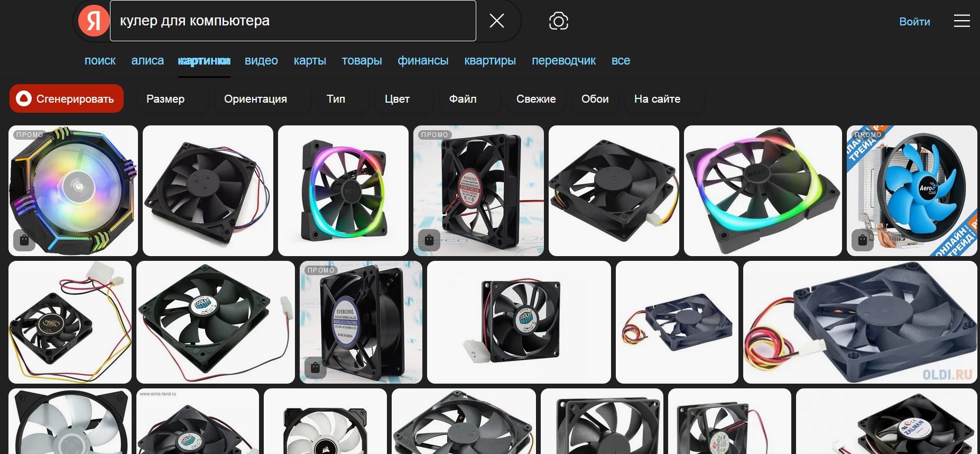980x454 pixels.
Task: Toggle the Обои filter
Action: [595, 98]
